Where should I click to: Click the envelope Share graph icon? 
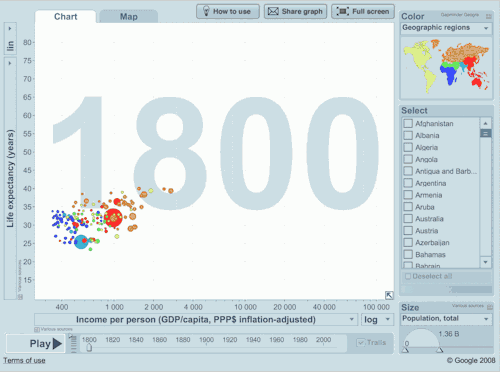click(x=273, y=11)
